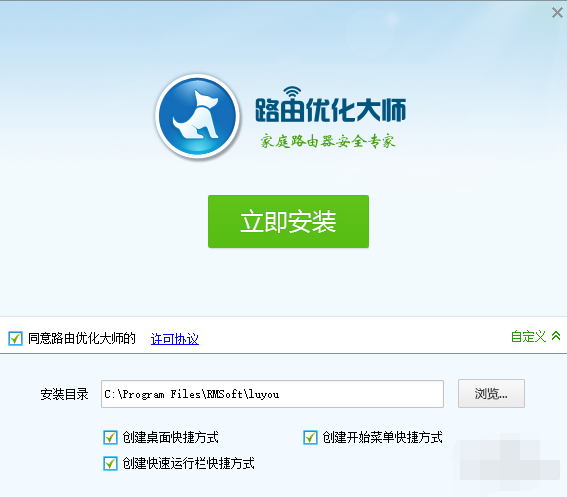Uncheck 创建桌面快捷方式 checkbox
The width and height of the screenshot is (567, 497).
[110, 437]
